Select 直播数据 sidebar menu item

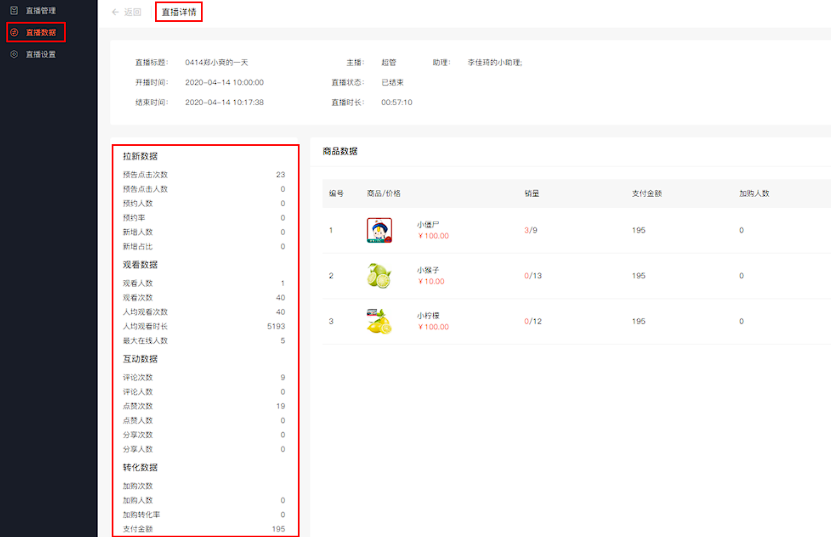pos(41,32)
